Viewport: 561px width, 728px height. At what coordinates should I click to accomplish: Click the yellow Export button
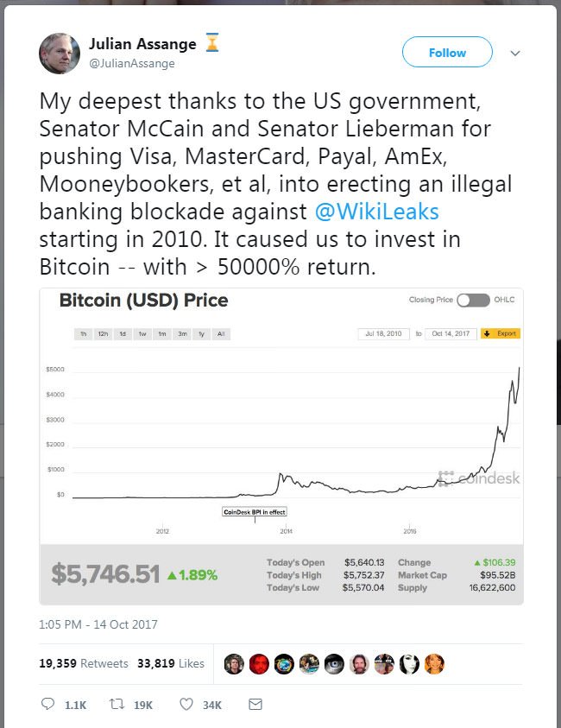[501, 334]
